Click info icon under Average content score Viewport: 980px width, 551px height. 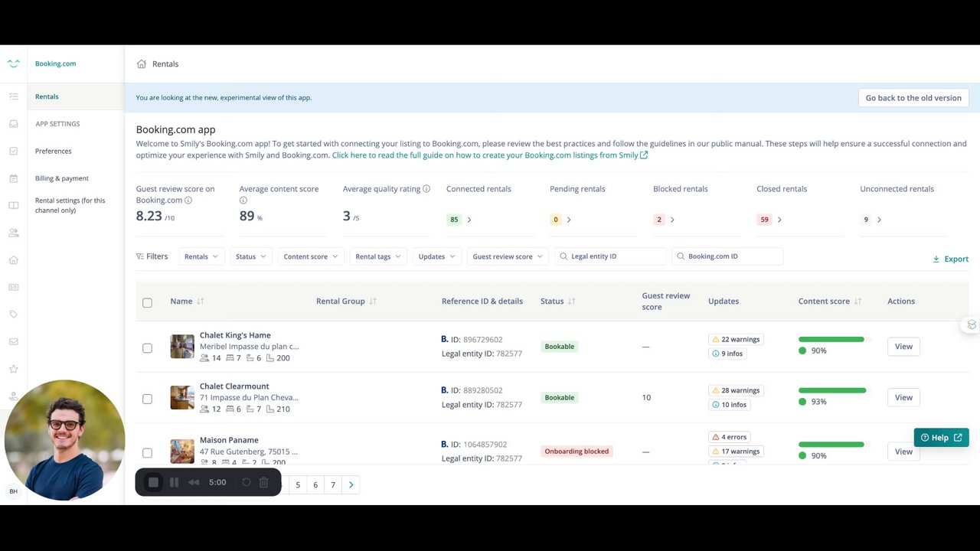pos(243,201)
